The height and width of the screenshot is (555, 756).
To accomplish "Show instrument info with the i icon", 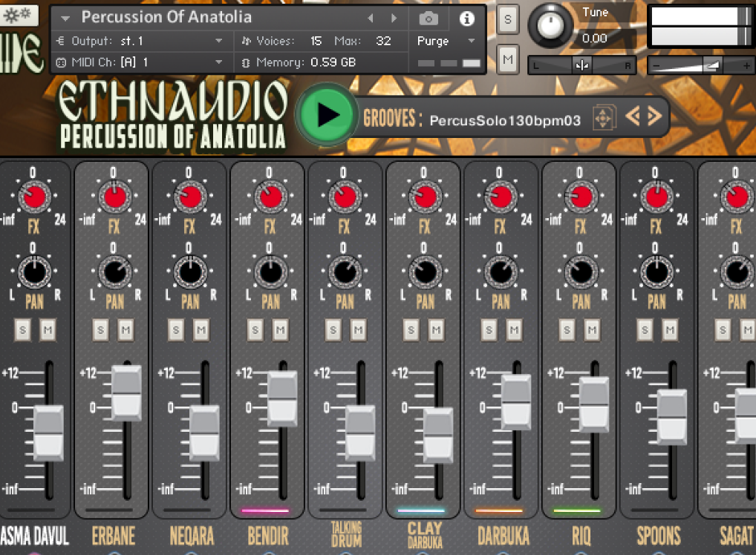I will 466,19.
